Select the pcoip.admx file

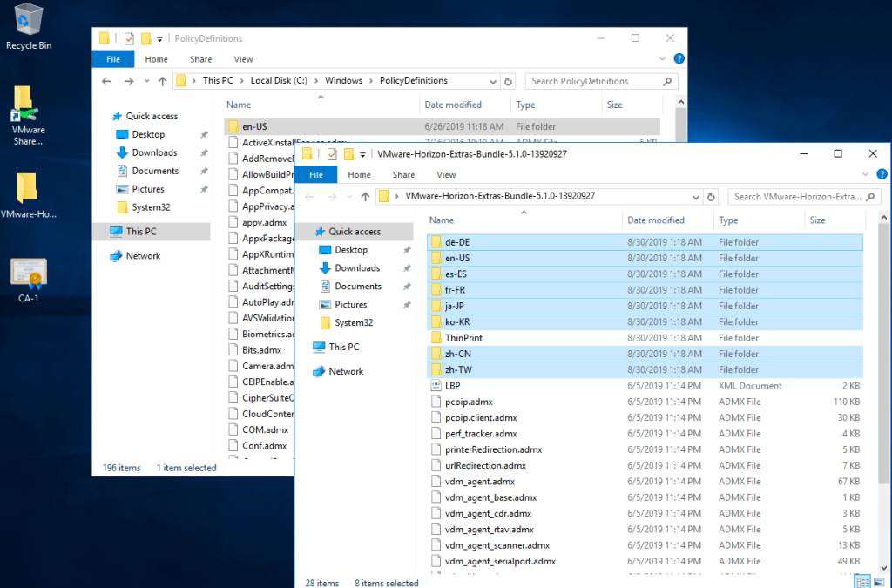[x=469, y=402]
